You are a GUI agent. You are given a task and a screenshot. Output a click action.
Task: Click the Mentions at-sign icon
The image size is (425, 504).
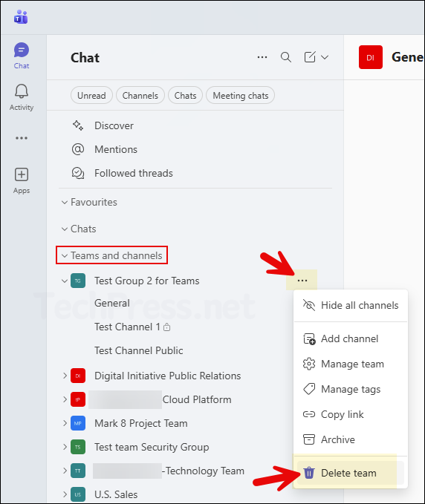pos(78,149)
